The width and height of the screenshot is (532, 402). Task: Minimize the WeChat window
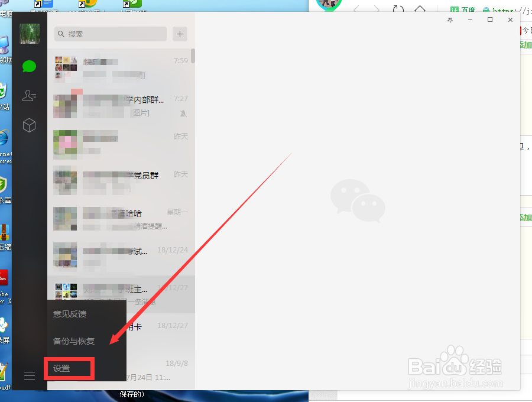pos(470,20)
